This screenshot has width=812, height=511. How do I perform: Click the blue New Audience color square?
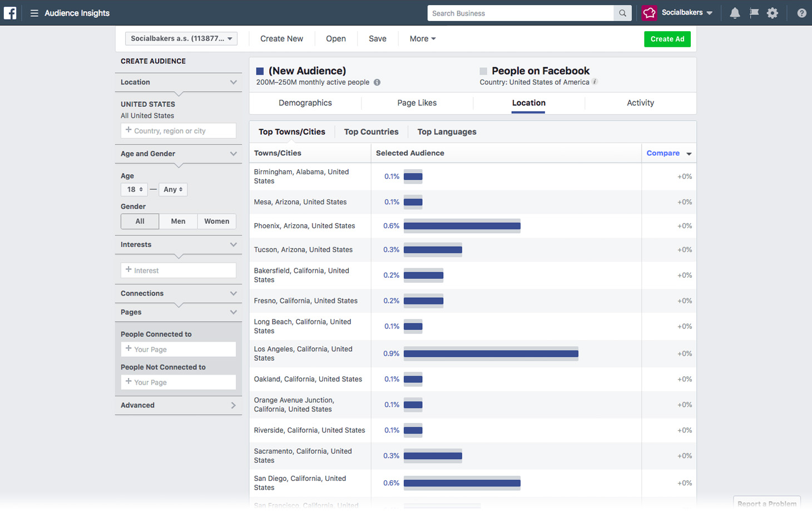pos(260,71)
